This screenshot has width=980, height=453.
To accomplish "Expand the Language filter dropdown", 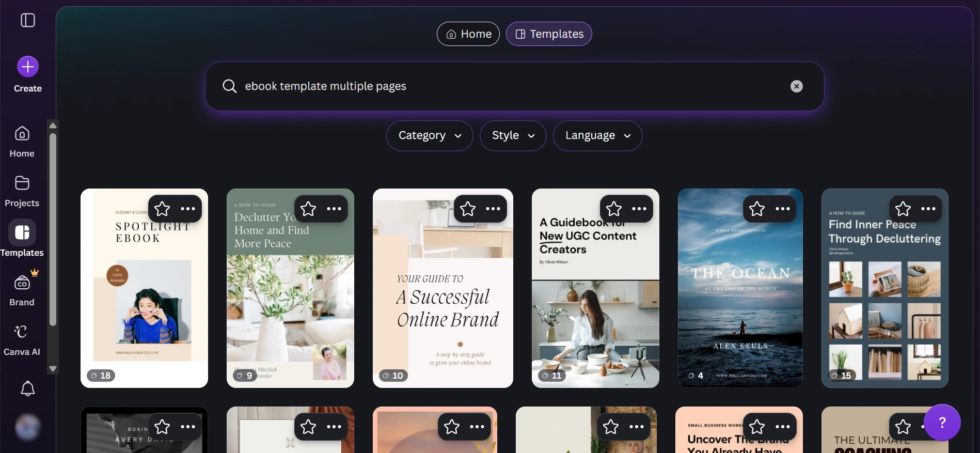I will pyautogui.click(x=598, y=136).
